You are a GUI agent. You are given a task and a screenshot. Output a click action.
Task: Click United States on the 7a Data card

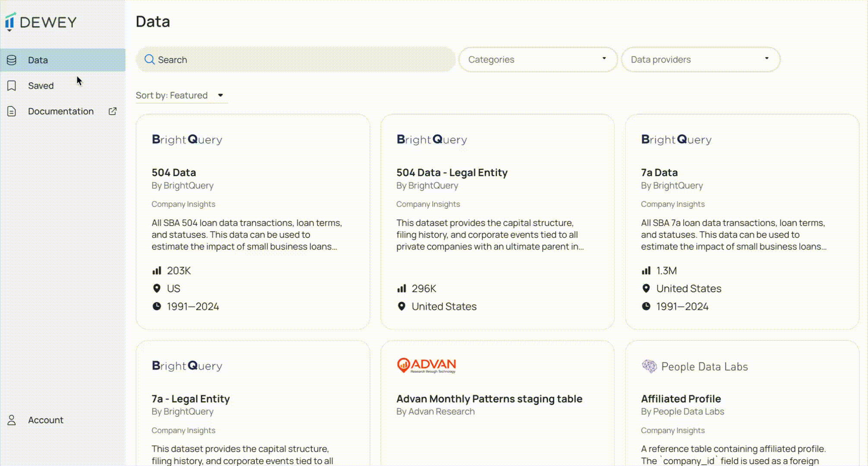coord(689,288)
